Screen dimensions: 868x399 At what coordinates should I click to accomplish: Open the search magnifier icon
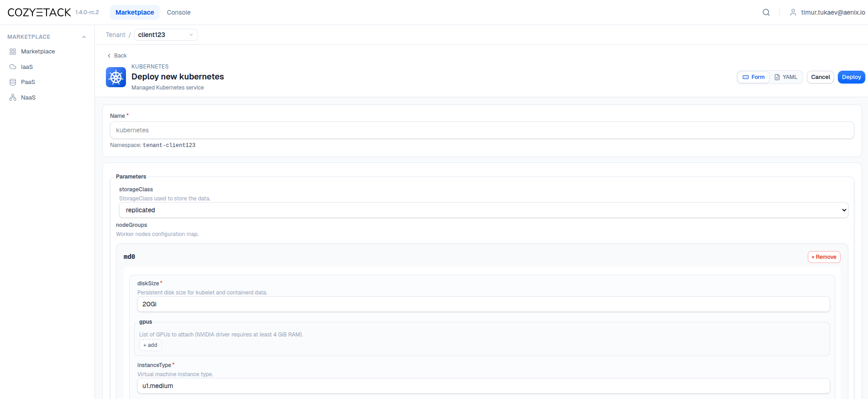tap(766, 12)
